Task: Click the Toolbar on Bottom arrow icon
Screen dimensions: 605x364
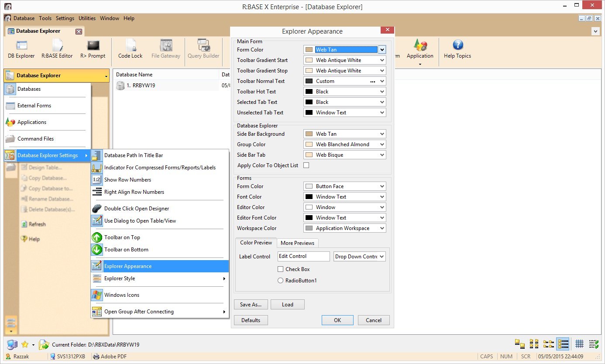Action: [97, 250]
